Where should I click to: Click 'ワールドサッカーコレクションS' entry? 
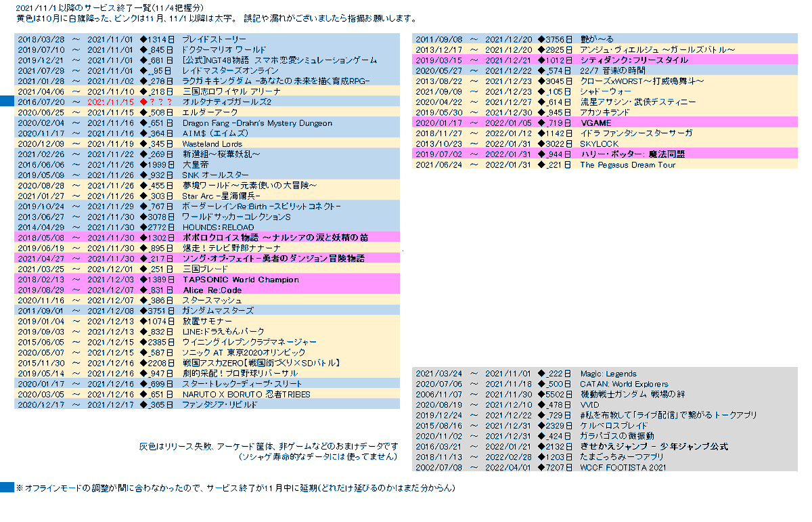(x=236, y=217)
